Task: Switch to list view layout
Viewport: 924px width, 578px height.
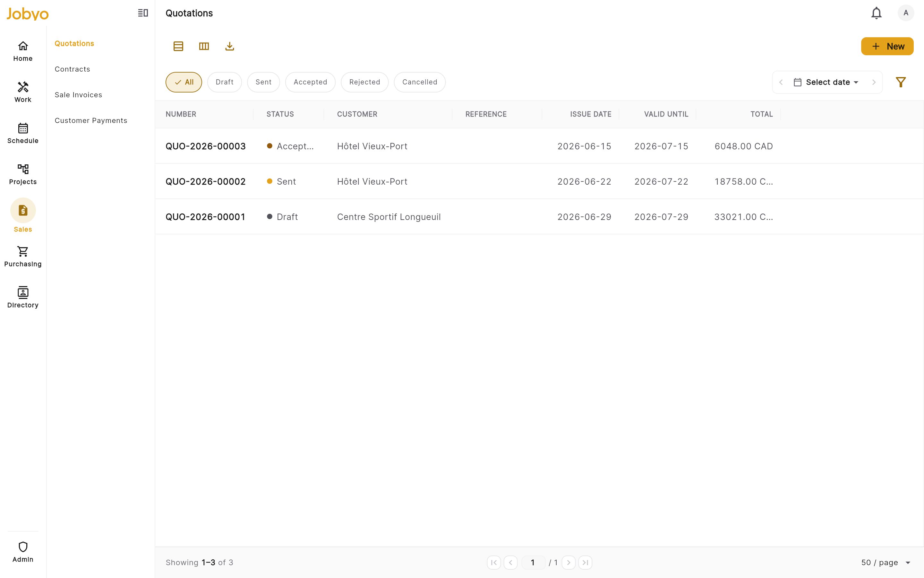Action: point(178,46)
